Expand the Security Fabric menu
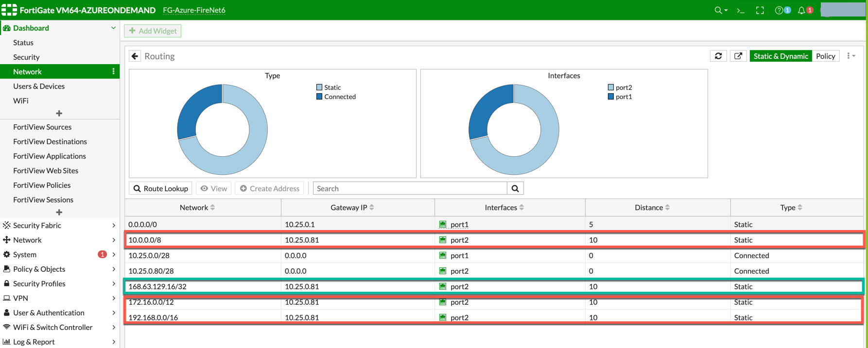868x348 pixels. 59,225
